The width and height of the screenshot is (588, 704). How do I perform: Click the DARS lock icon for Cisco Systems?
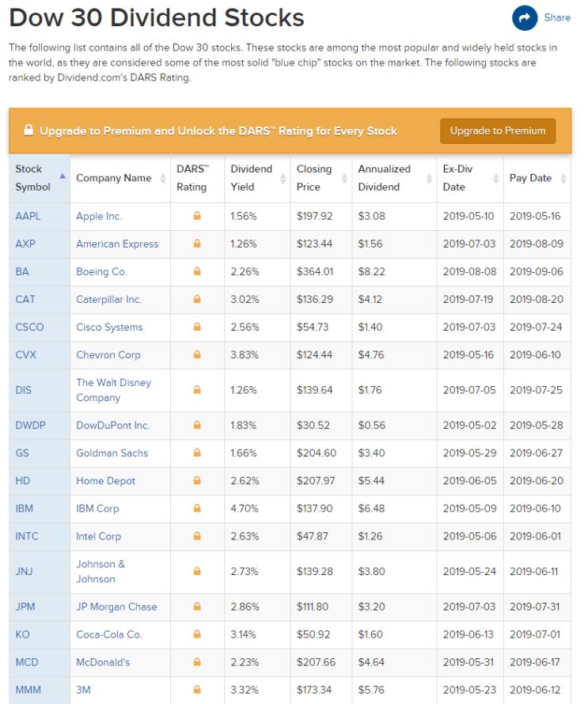coord(197,327)
